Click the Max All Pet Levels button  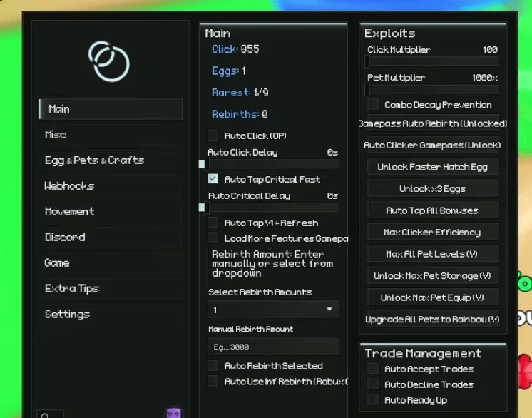point(433,254)
